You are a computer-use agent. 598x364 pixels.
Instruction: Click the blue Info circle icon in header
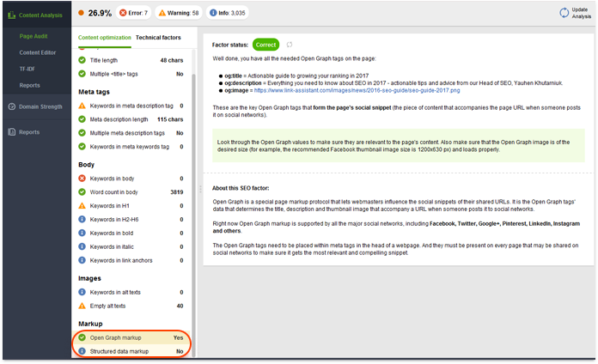pos(213,13)
